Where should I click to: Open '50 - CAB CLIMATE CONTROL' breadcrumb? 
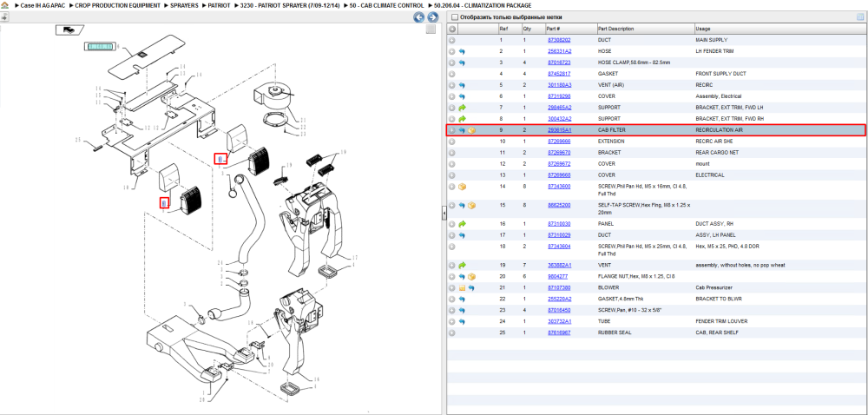click(x=387, y=5)
